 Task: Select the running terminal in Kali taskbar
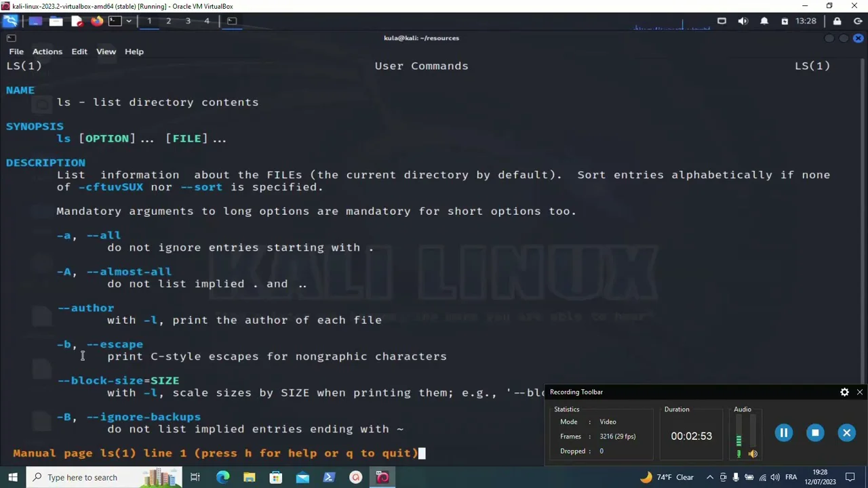232,21
